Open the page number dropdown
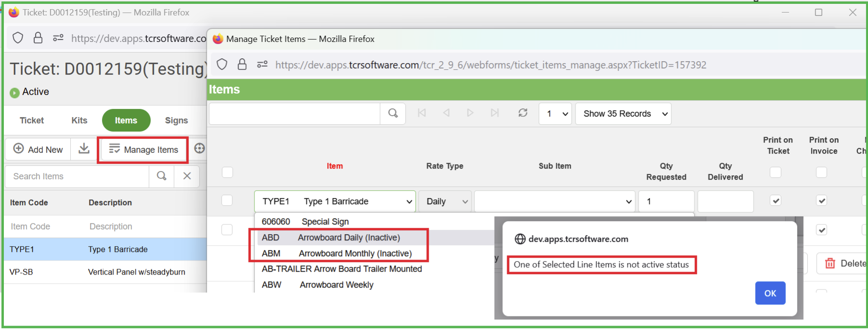The width and height of the screenshot is (868, 330). pos(556,114)
